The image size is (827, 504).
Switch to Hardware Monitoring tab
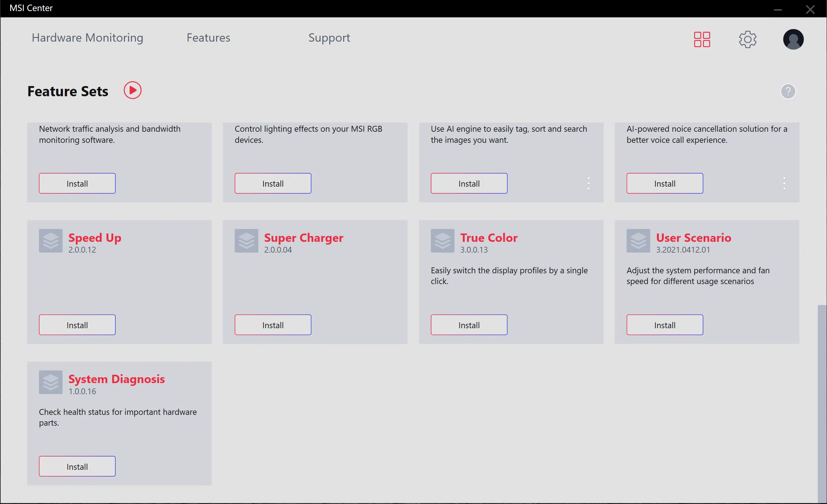[87, 38]
